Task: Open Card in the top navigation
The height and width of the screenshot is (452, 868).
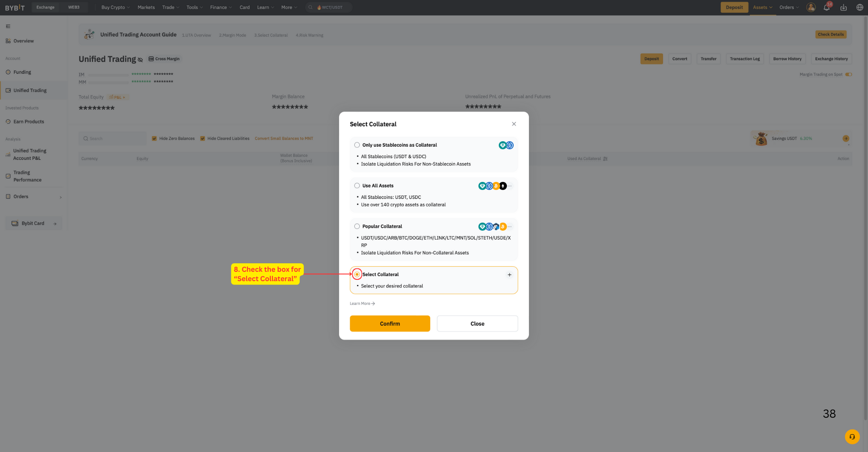Action: [x=245, y=7]
